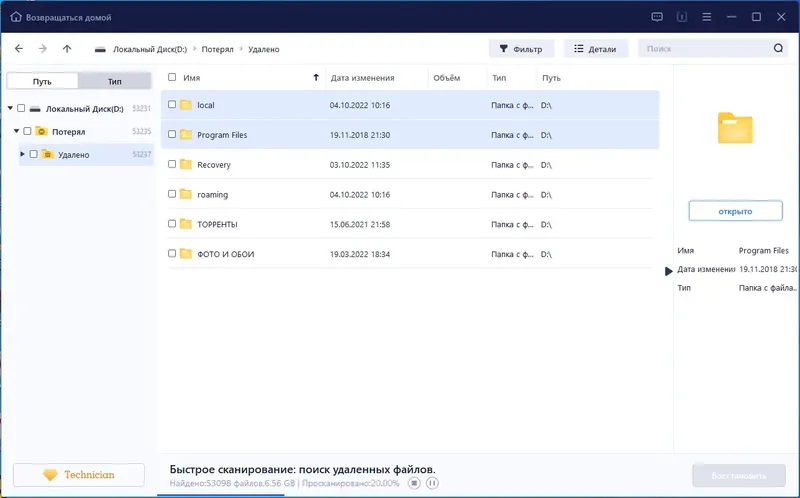Open the hamburger menu in title bar
The image size is (800, 498).
tap(707, 17)
